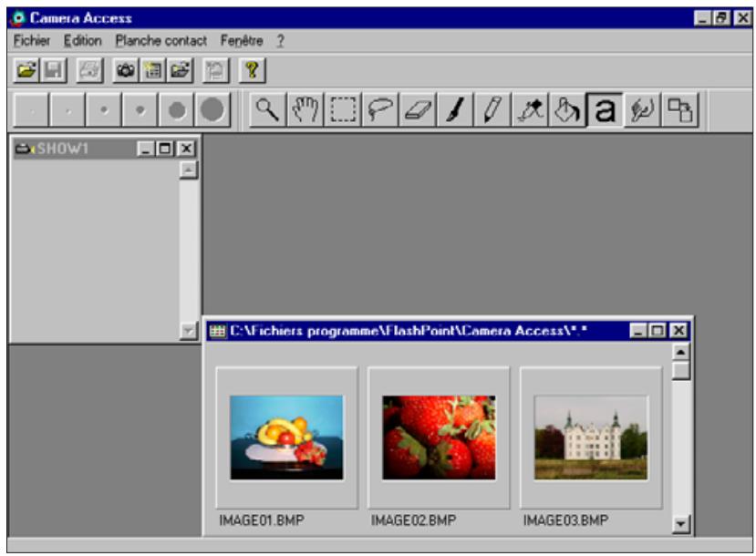The width and height of the screenshot is (756, 556).
Task: Select the smudge tool icon
Action: (x=642, y=110)
